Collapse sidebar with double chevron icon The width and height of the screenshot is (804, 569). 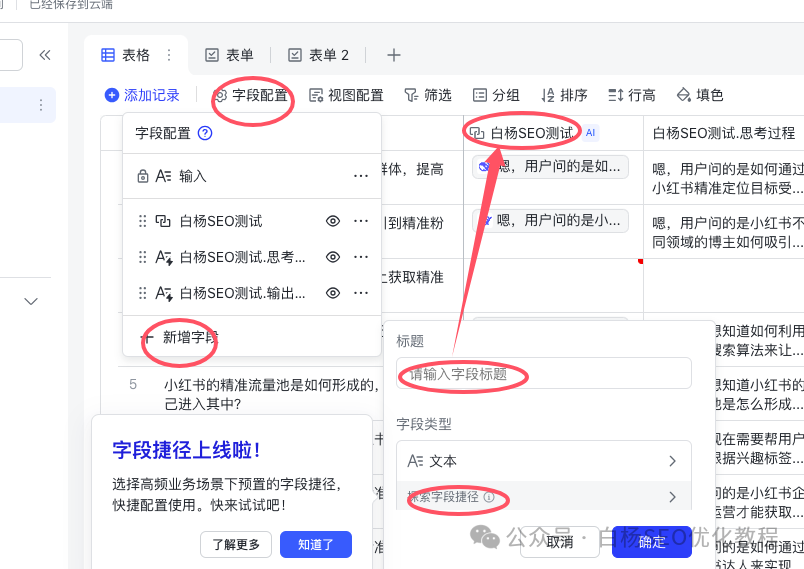[45, 55]
